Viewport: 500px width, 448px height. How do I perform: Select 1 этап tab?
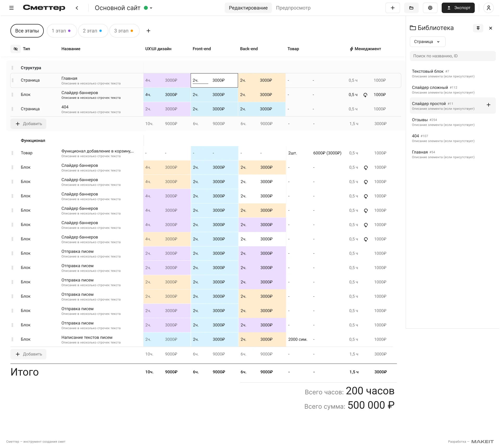point(62,31)
